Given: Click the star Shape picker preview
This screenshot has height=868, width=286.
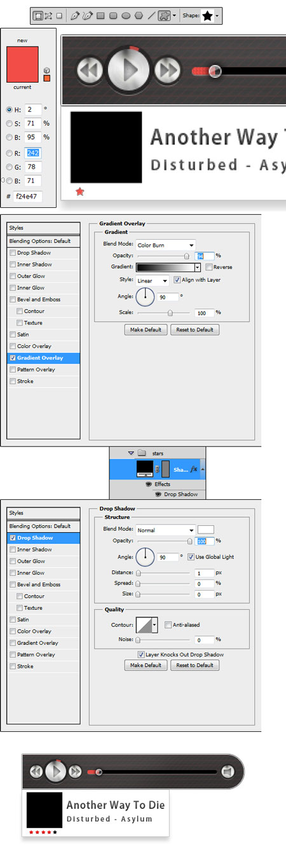Looking at the screenshot, I should pyautogui.click(x=207, y=15).
